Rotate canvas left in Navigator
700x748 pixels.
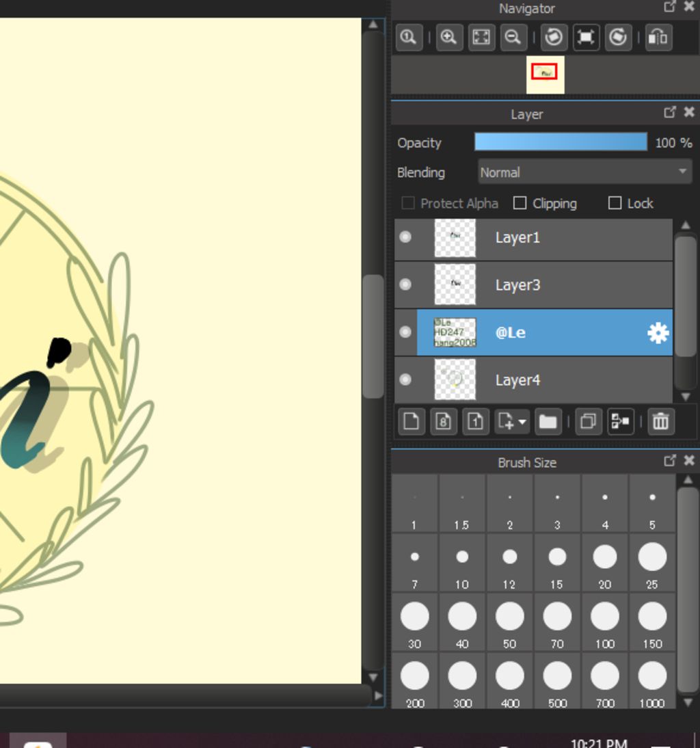click(554, 37)
